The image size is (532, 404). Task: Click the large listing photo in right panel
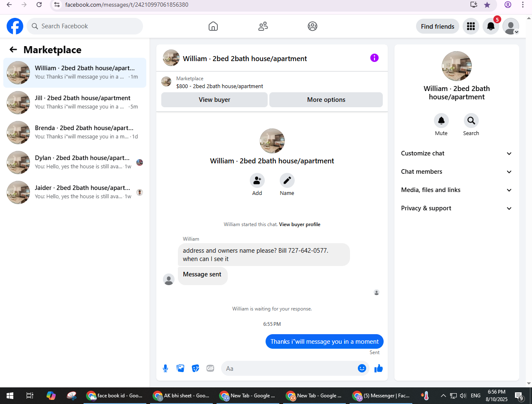[457, 66]
